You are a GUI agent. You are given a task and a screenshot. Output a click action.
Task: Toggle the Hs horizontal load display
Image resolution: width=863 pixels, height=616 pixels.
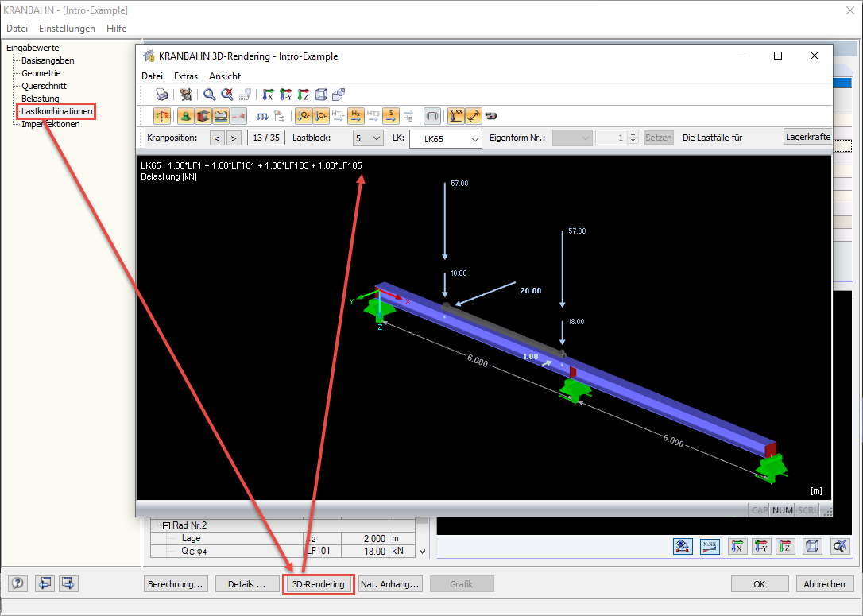355,116
